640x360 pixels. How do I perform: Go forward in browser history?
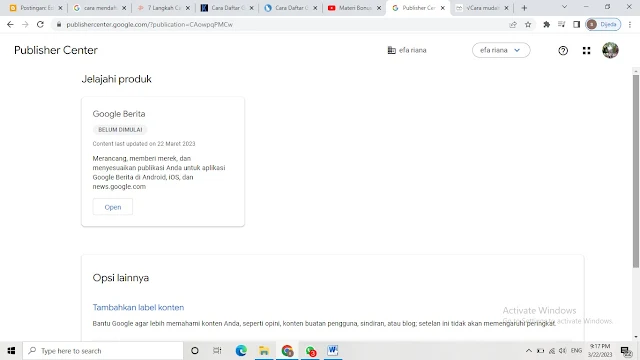coord(25,24)
